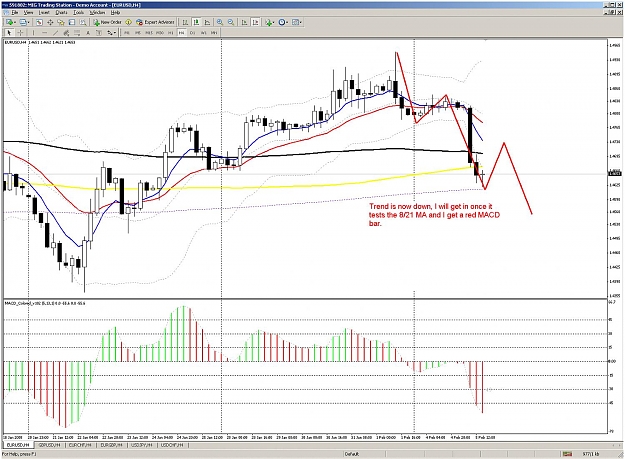Switch to the USDCHF,H4 chart tab

click(172, 445)
